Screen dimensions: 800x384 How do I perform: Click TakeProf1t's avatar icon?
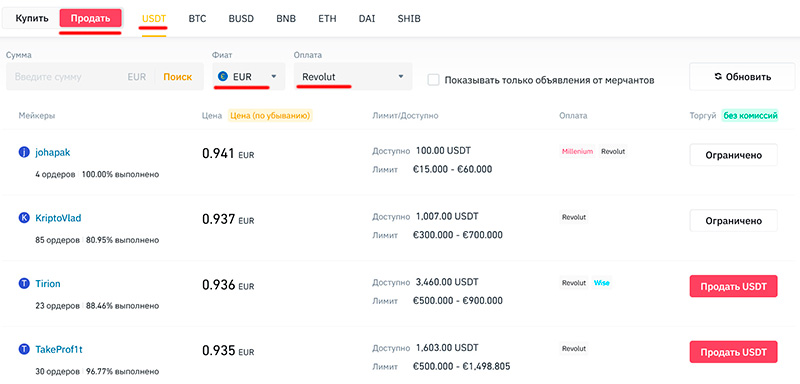24,350
